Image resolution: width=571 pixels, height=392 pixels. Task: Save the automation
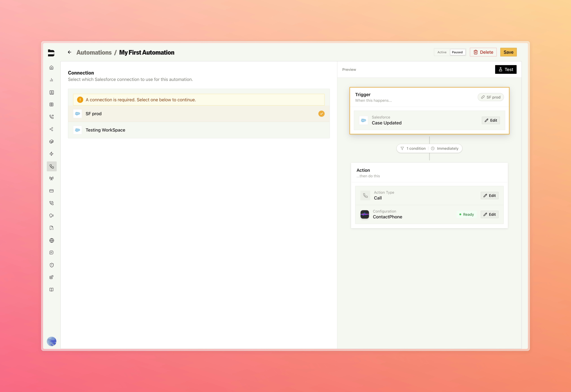(508, 52)
